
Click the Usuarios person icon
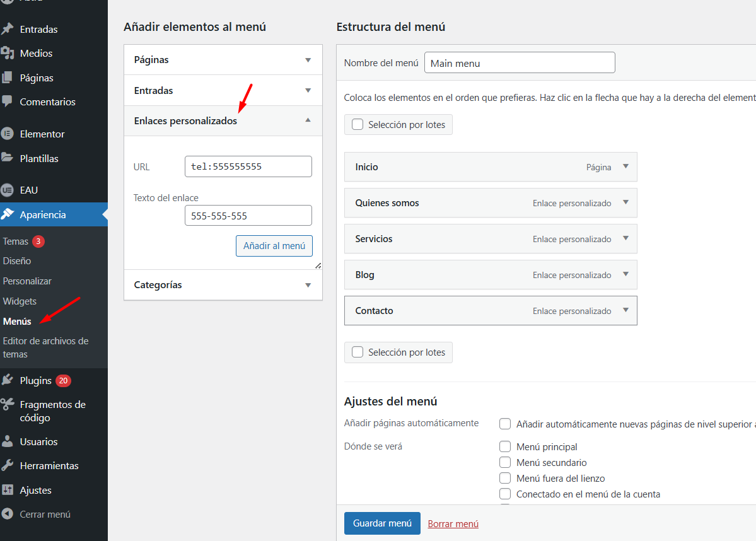pyautogui.click(x=8, y=441)
